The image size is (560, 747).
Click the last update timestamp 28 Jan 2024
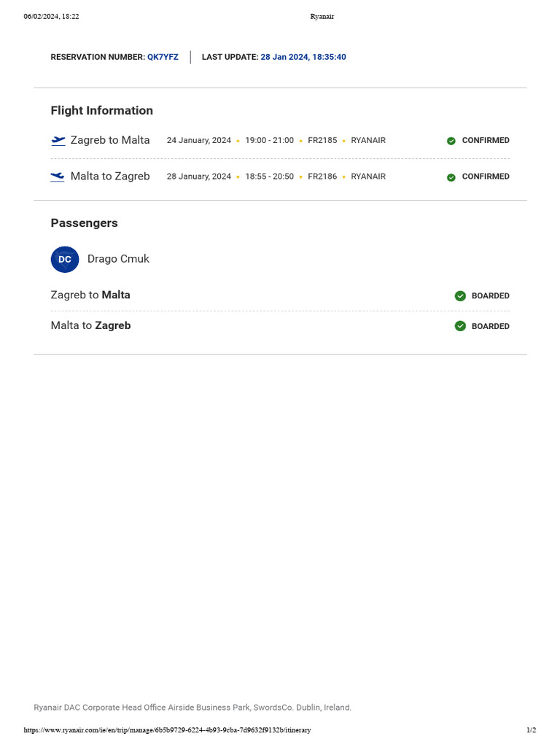point(303,57)
